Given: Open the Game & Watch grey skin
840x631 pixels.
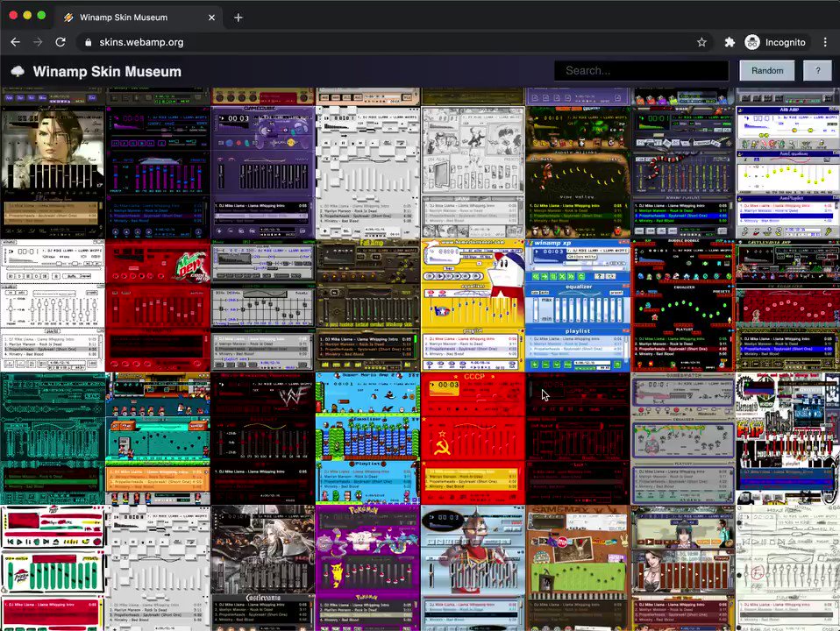Looking at the screenshot, I should [682, 438].
